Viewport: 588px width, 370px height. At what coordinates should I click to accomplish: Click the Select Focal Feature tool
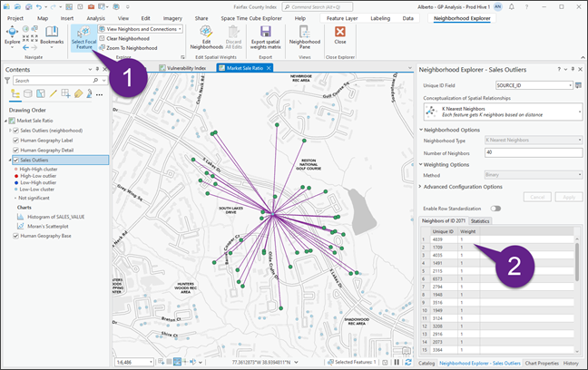click(x=83, y=38)
